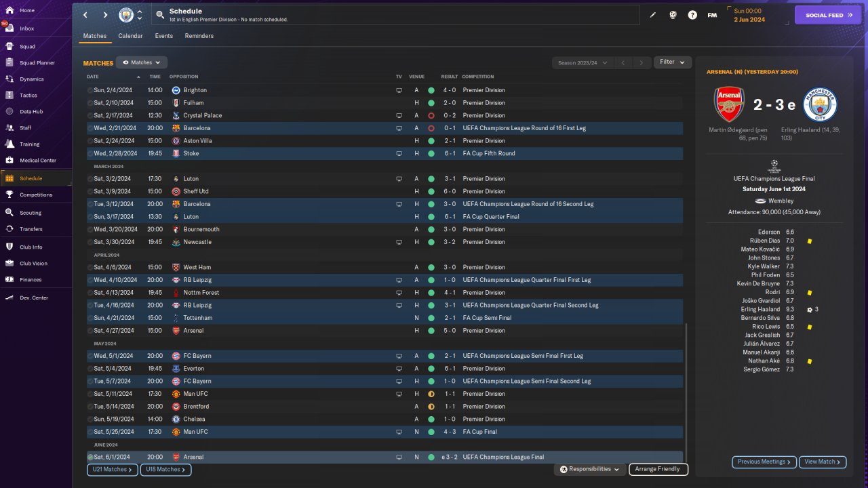Select the Crystal Palace match row
This screenshot has height=488, width=868.
pos(384,115)
